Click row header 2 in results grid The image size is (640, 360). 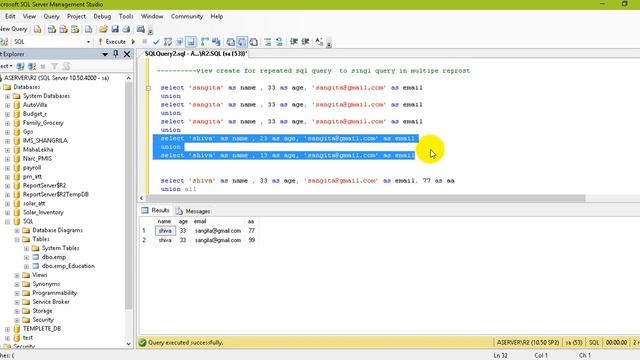(x=144, y=240)
